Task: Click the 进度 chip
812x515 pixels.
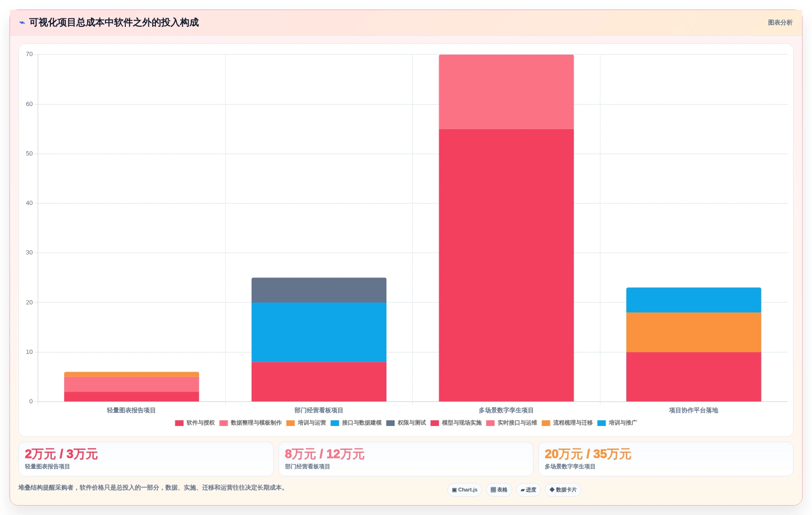Action: [x=528, y=490]
